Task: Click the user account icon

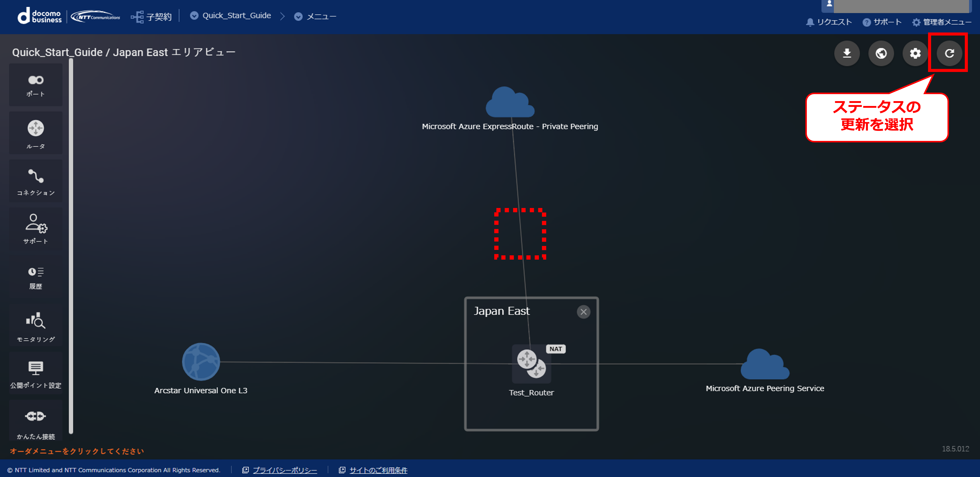Action: click(829, 4)
